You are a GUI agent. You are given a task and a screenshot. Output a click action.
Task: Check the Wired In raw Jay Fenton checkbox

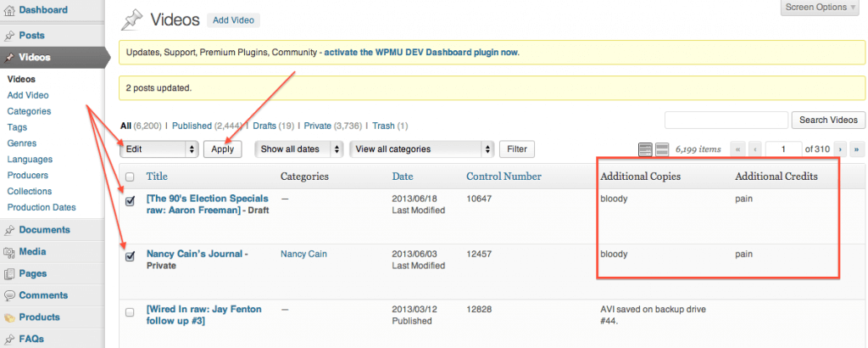tap(130, 312)
